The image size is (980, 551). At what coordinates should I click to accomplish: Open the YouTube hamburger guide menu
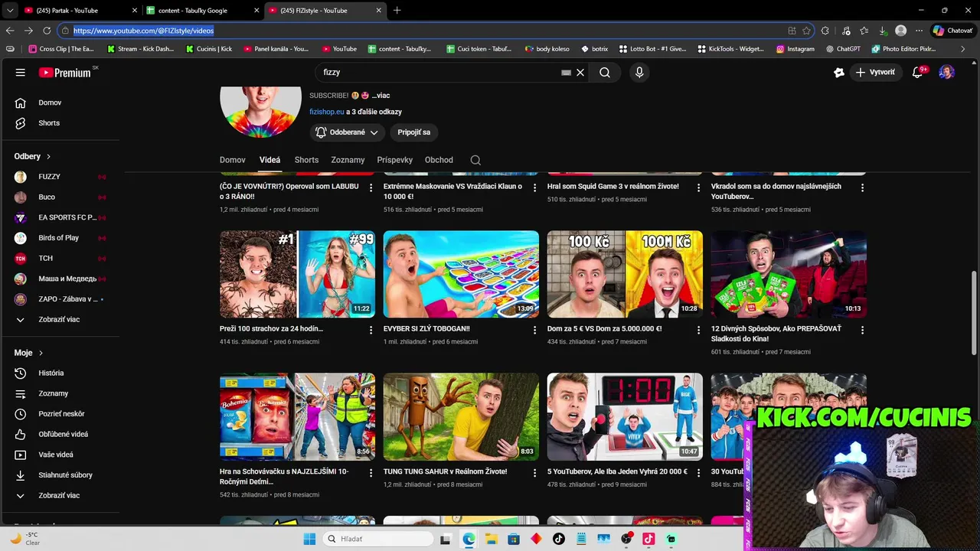tap(21, 72)
